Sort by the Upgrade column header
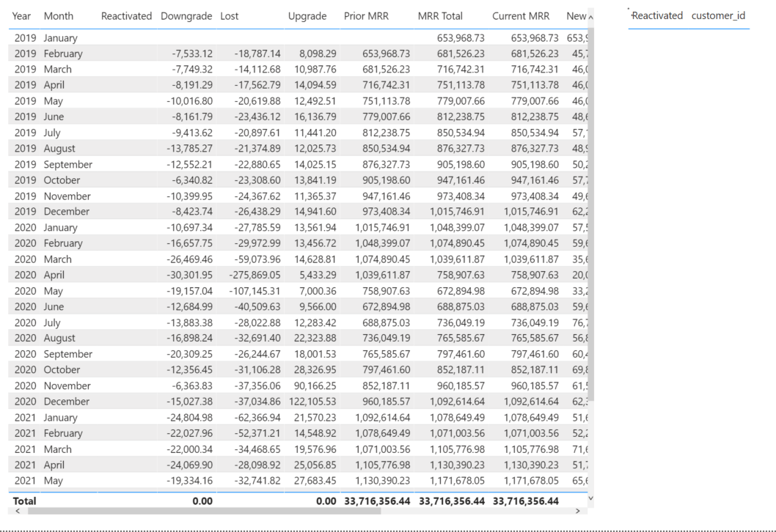776x532 pixels. tap(306, 15)
